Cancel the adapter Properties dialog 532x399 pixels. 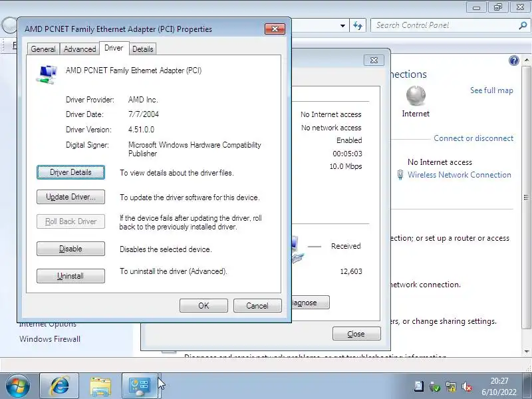click(x=257, y=306)
